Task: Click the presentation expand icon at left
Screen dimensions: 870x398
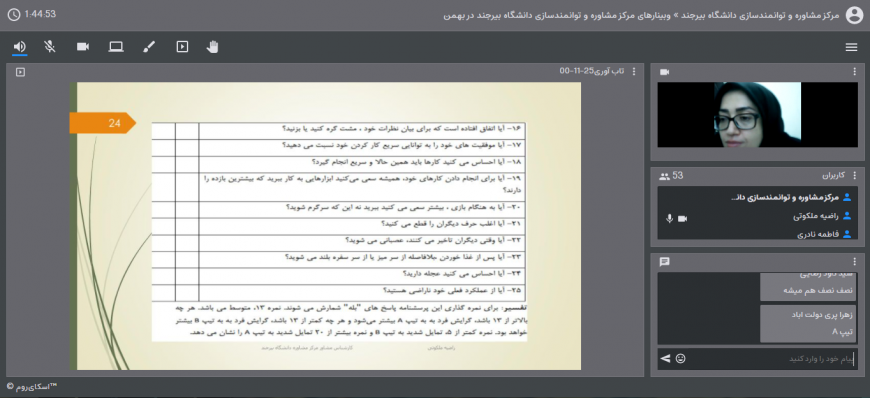Action: 20,72
